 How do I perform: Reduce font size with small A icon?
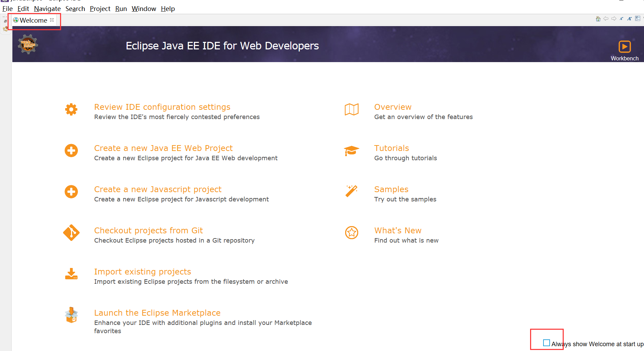tap(621, 19)
